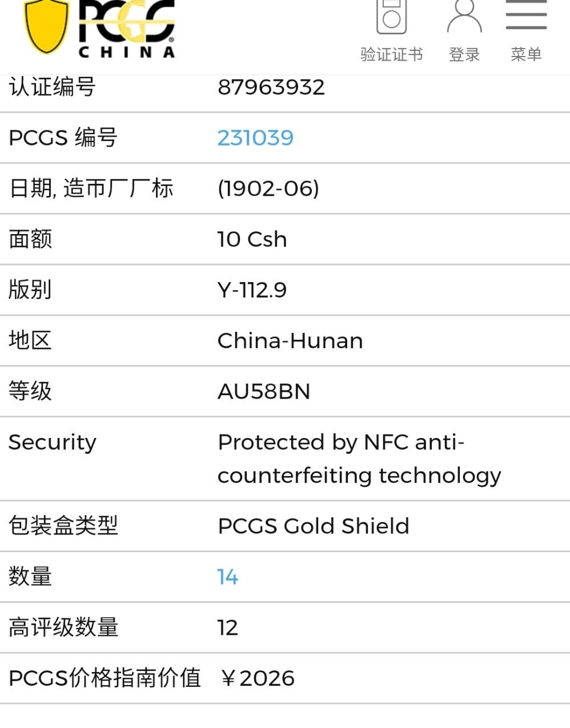Click the NFC anti-counterfeiting security text
The image size is (570, 728).
359,458
